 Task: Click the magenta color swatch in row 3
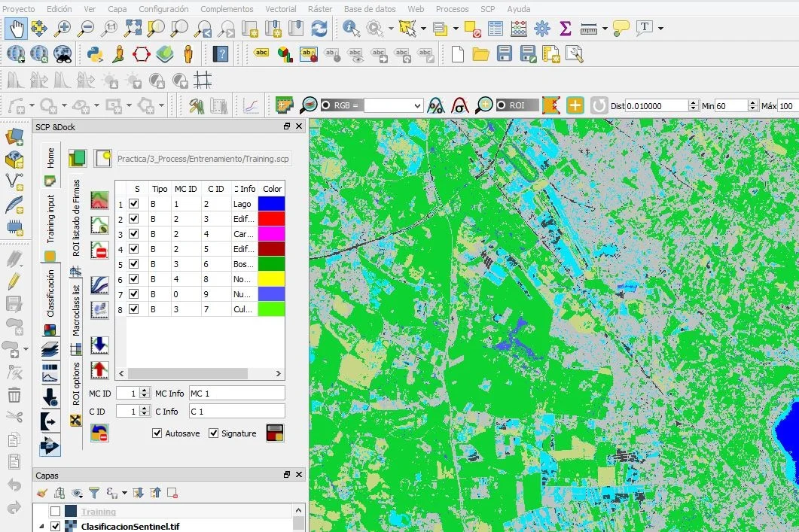point(272,234)
